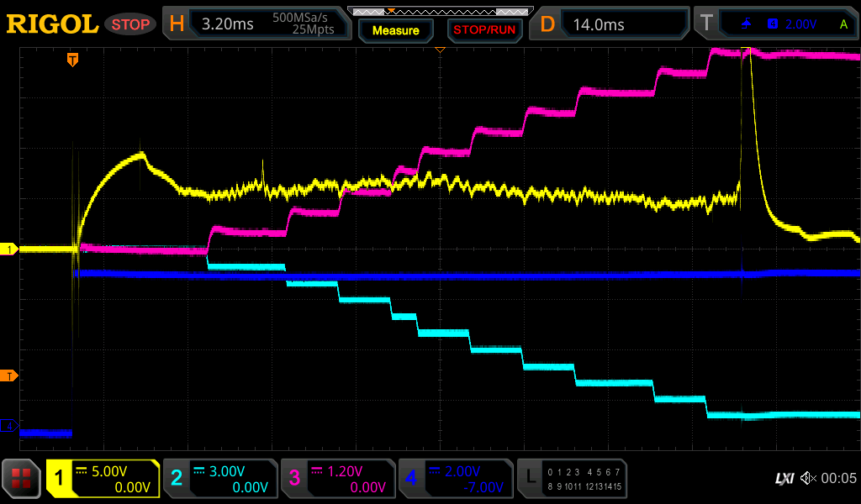Image resolution: width=861 pixels, height=504 pixels.
Task: Click the muted speaker sound icon
Action: (807, 479)
